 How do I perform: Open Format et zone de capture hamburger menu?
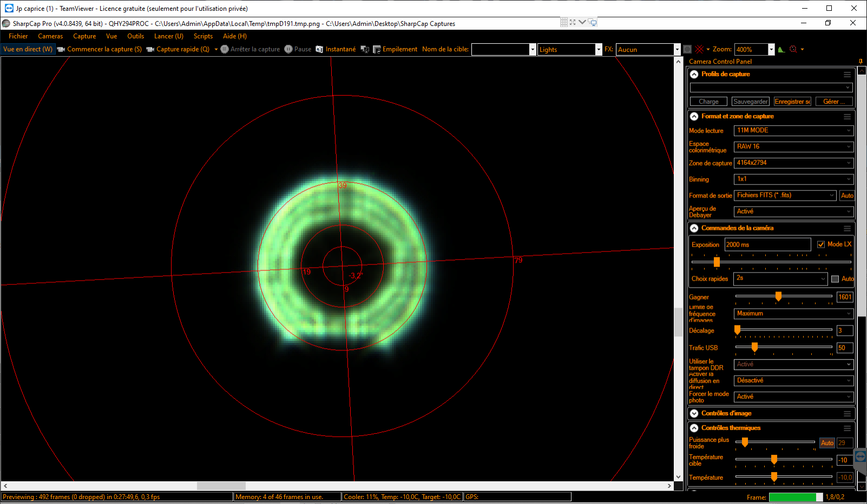tap(848, 117)
